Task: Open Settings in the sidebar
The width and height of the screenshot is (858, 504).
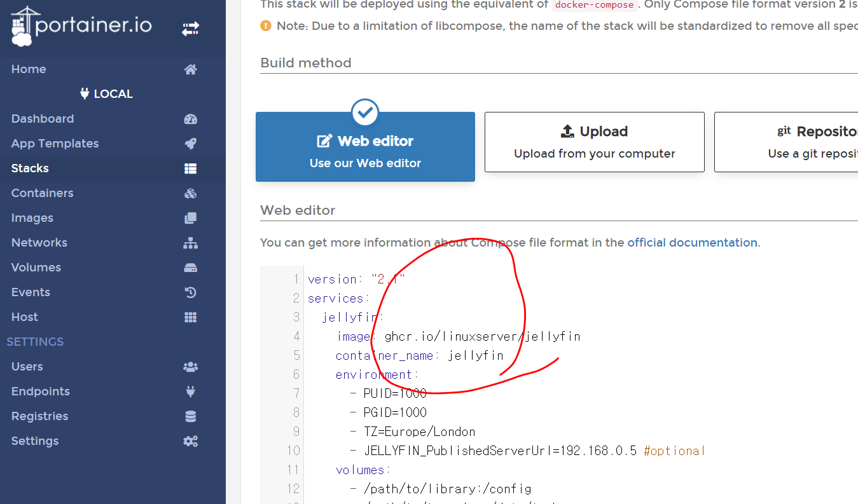Action: [x=113, y=441]
